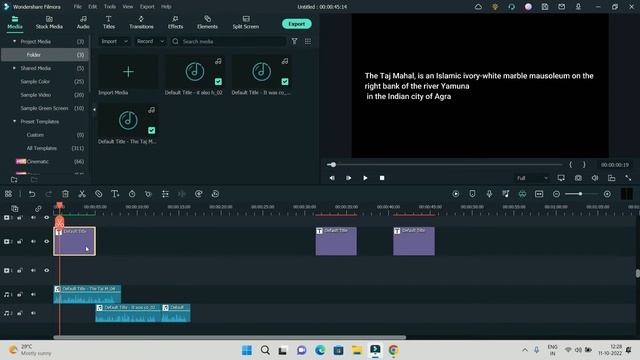Open the timeline layout grid icon
This screenshot has height=360, width=640.
[x=8, y=194]
